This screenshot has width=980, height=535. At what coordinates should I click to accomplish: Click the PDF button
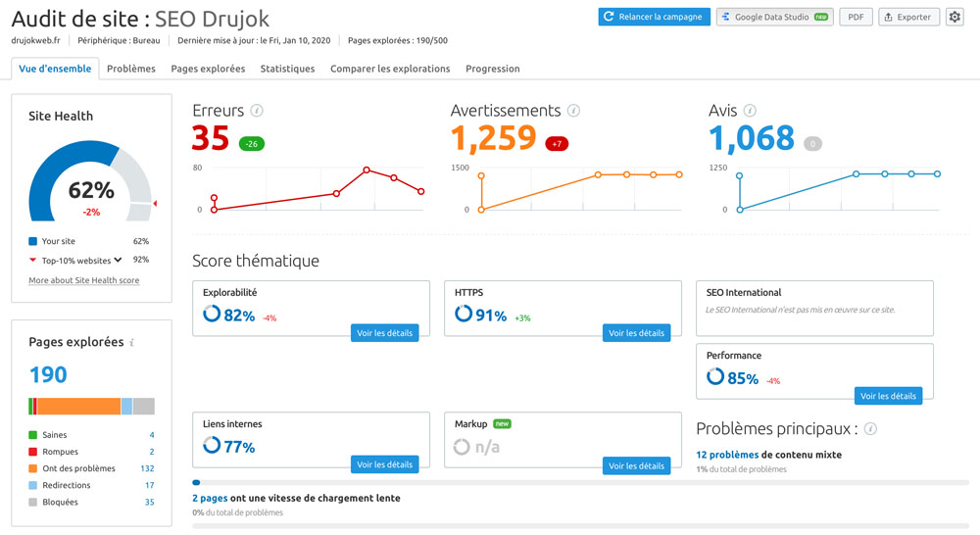click(x=856, y=17)
